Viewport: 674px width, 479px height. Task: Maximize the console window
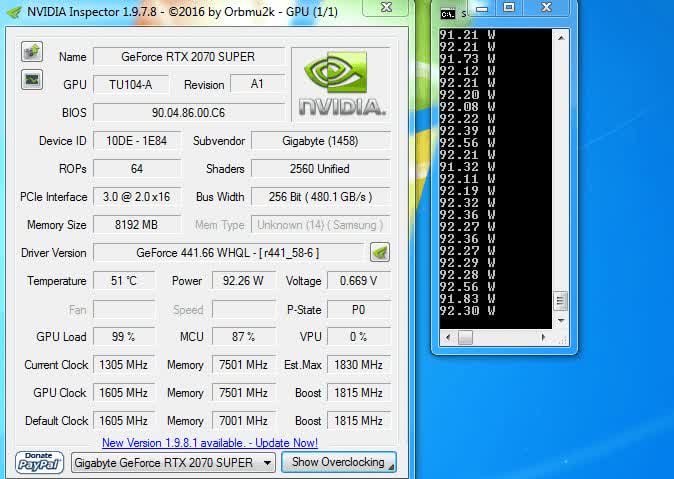tap(509, 7)
